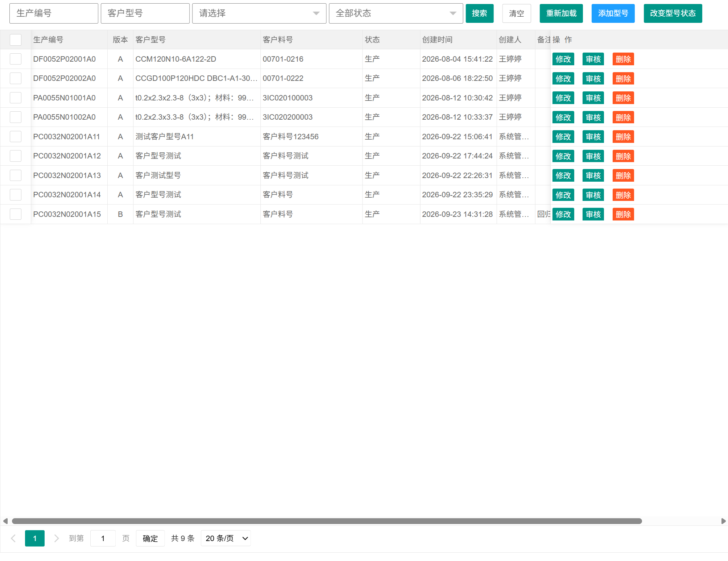Click 删除 for row PC0032N02001A12
Image resolution: width=728 pixels, height=561 pixels.
point(623,156)
